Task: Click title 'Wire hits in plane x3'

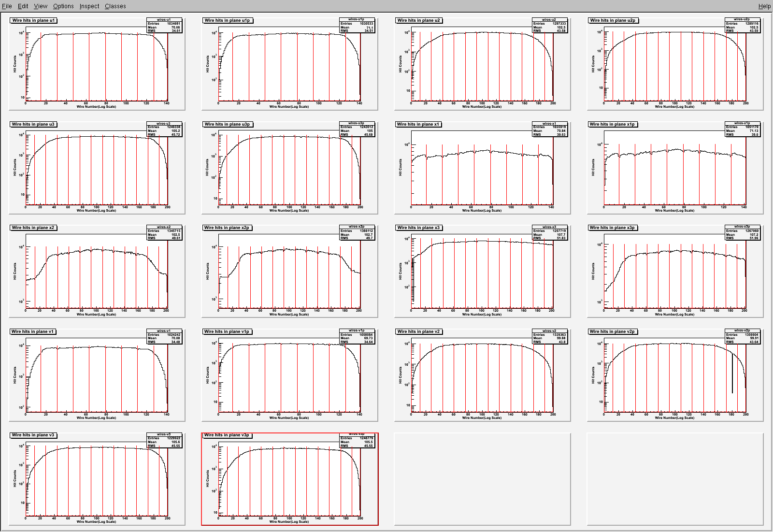Action: pos(419,228)
